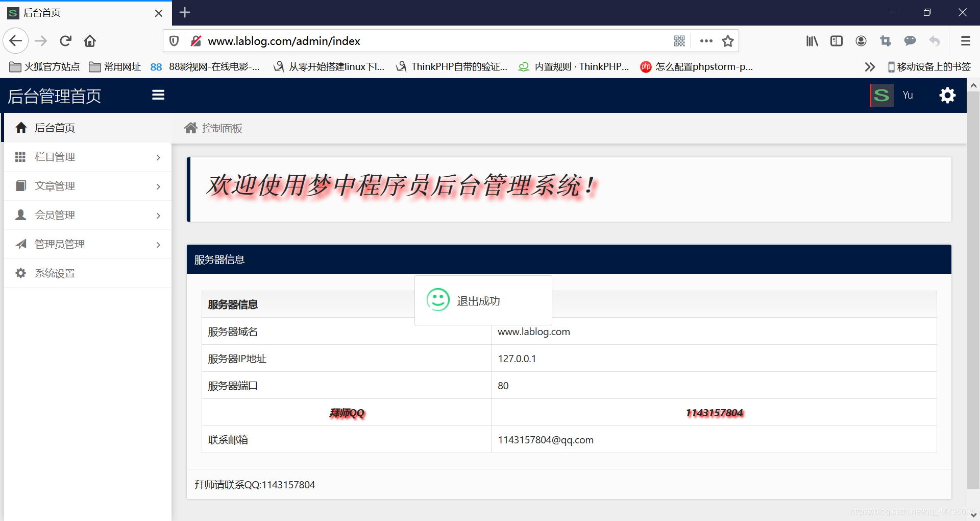This screenshot has height=521, width=980.
Task: Expand the 文章管理 chevron arrow
Action: point(158,186)
